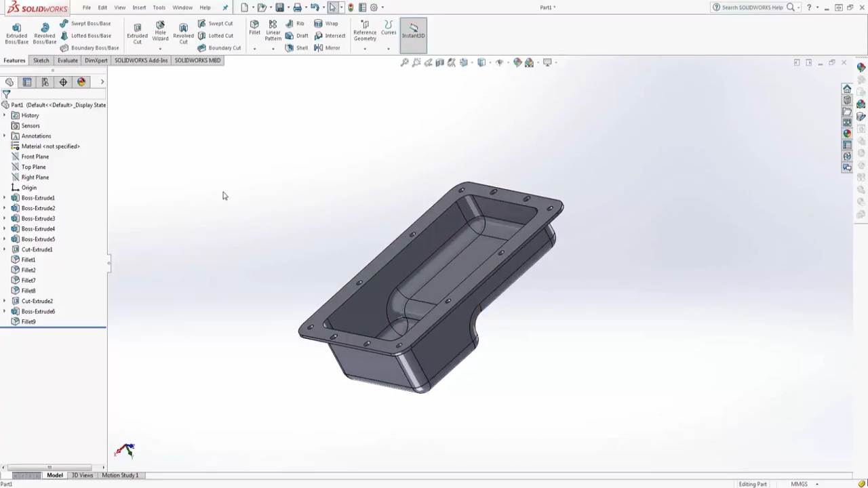Select the Extruded Cut tool
The width and height of the screenshot is (868, 488).
point(137,33)
